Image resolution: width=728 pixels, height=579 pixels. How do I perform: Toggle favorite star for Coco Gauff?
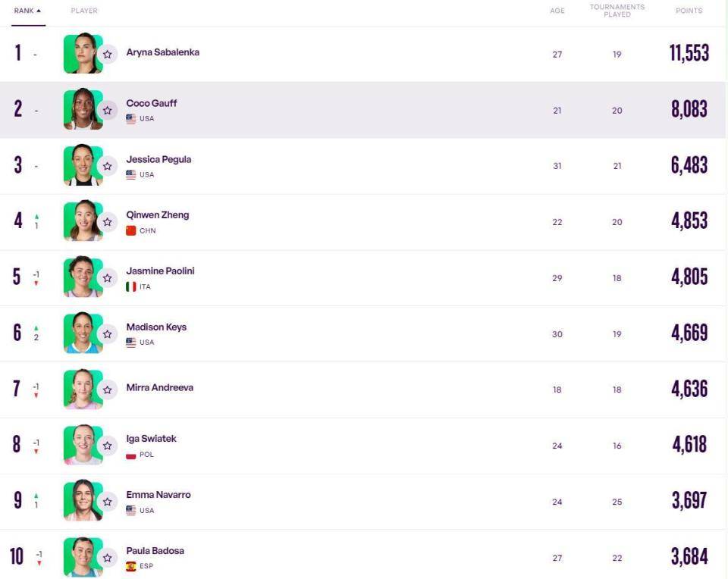point(107,111)
